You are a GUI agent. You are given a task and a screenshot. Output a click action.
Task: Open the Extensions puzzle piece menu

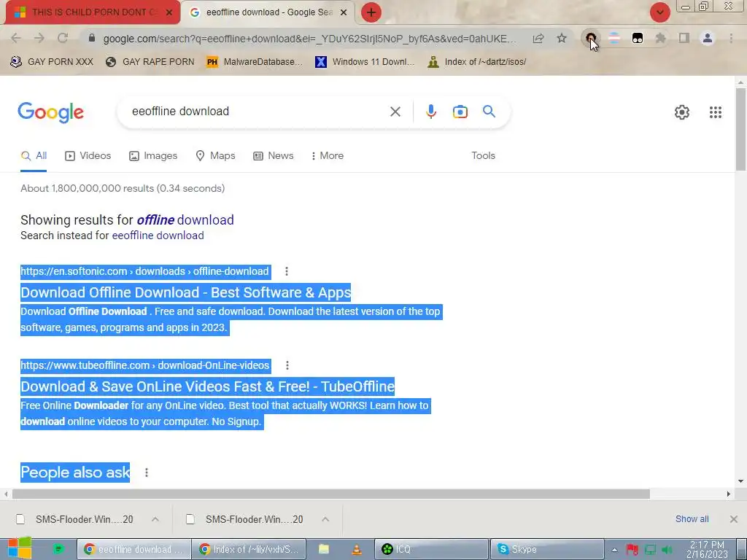point(660,39)
